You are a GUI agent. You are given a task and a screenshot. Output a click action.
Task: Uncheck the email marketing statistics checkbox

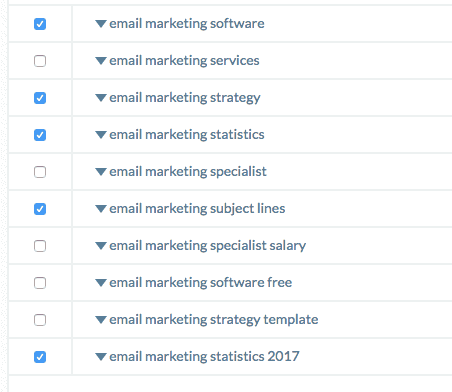pyautogui.click(x=40, y=135)
